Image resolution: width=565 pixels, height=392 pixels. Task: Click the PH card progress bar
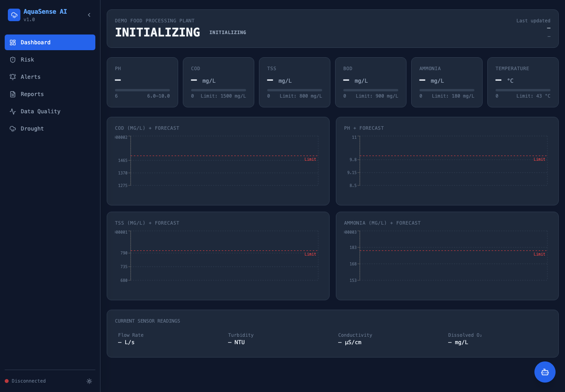142,90
